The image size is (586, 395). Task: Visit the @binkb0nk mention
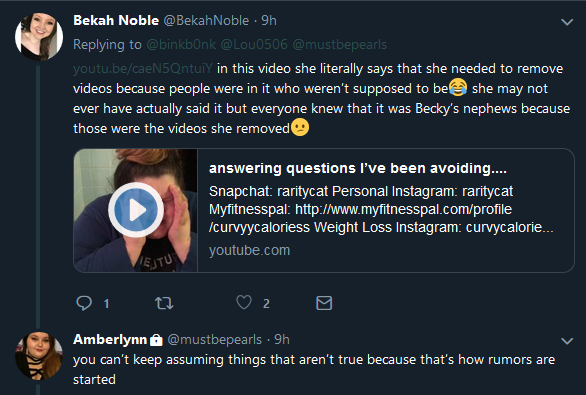tap(181, 44)
